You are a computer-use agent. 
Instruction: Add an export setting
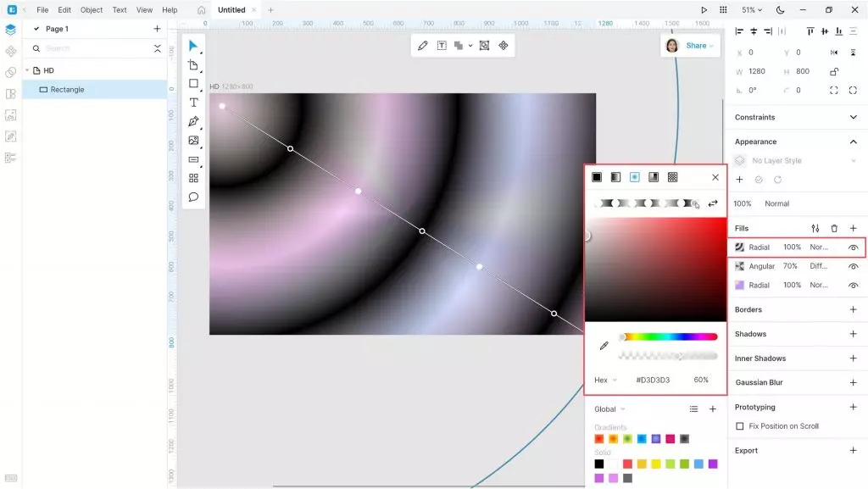(853, 451)
